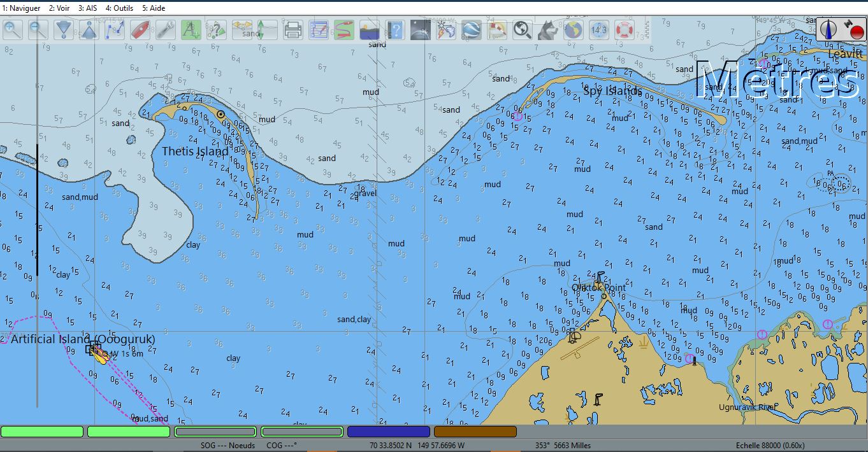Click the own-ship symbol near Oooguruk
This screenshot has width=868, height=452.
click(98, 352)
